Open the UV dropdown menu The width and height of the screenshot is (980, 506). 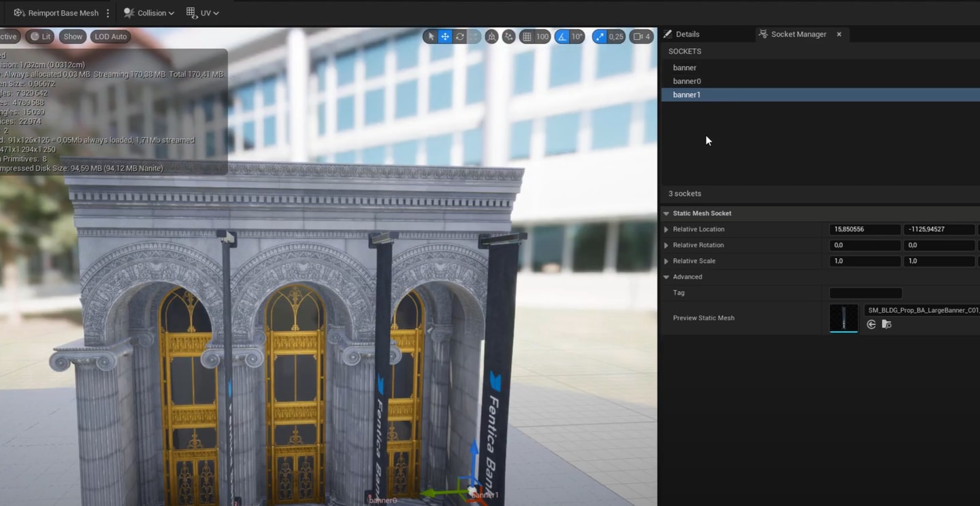pos(203,13)
